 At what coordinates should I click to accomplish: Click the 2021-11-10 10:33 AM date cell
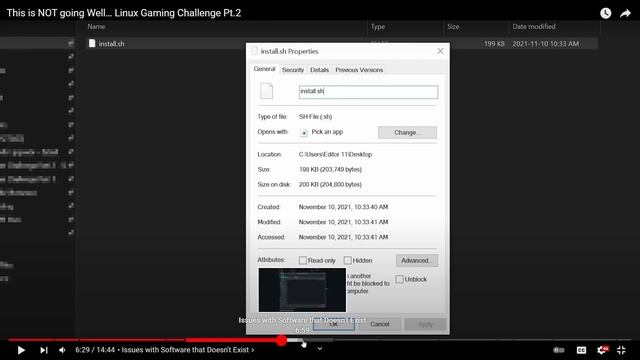tap(545, 44)
